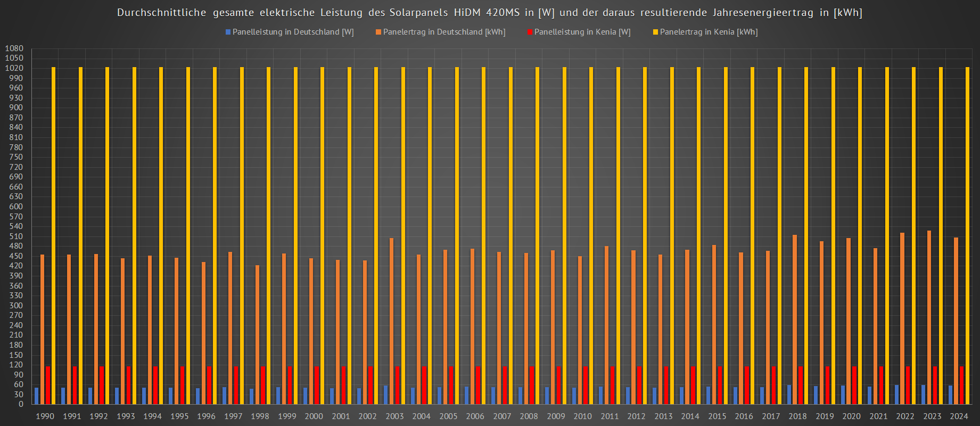Select the 1990 year label on the x-axis
Image resolution: width=980 pixels, height=426 pixels.
[x=45, y=416]
